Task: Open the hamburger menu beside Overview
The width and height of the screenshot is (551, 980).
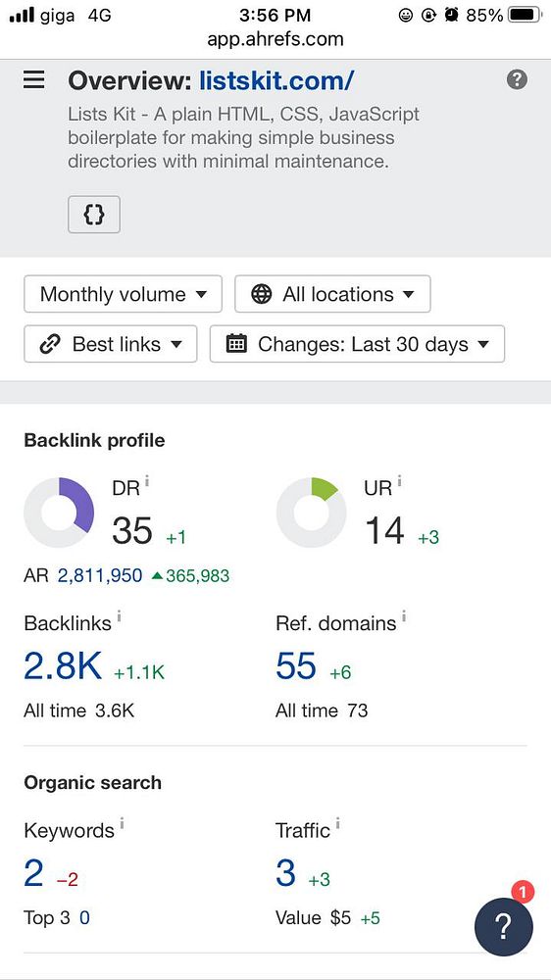Action: [33, 80]
